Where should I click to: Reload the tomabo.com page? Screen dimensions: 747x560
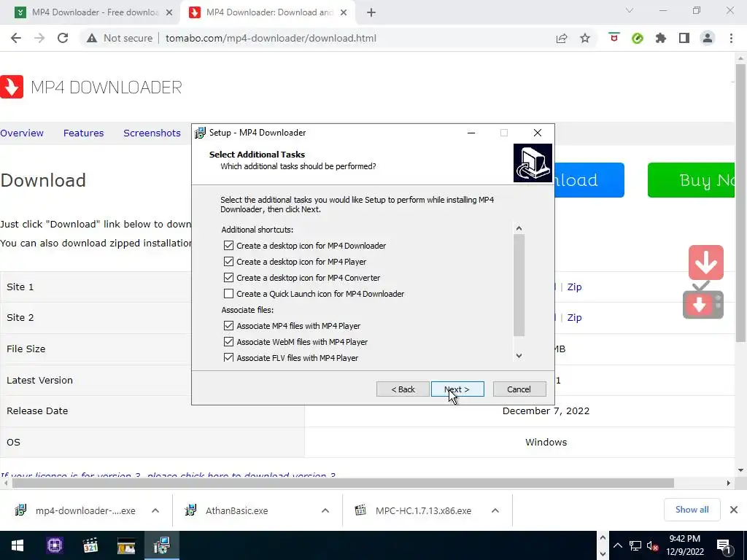[63, 38]
